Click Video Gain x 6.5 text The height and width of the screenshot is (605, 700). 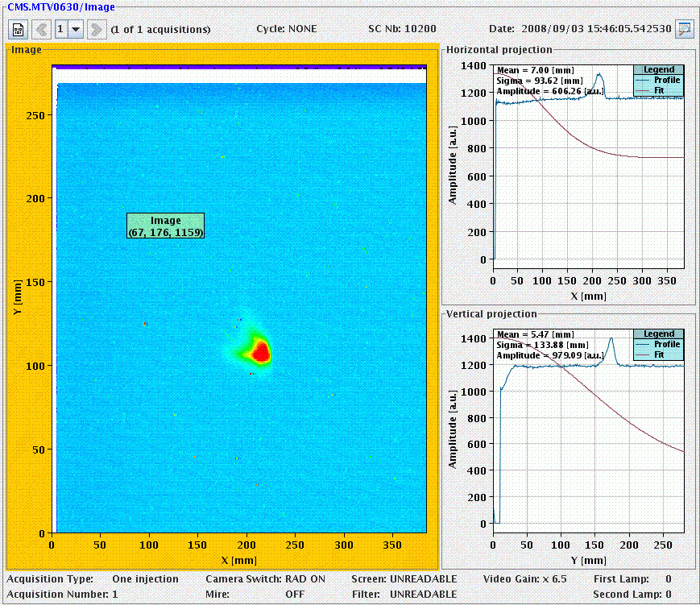point(524,579)
